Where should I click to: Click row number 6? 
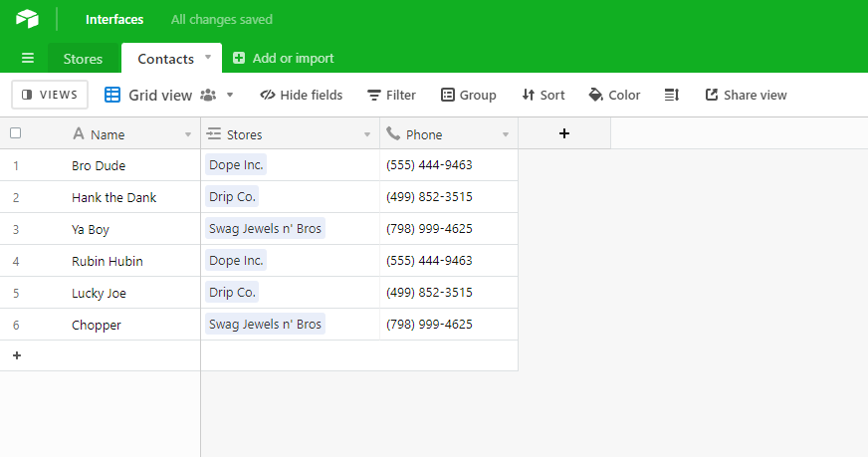coord(16,326)
